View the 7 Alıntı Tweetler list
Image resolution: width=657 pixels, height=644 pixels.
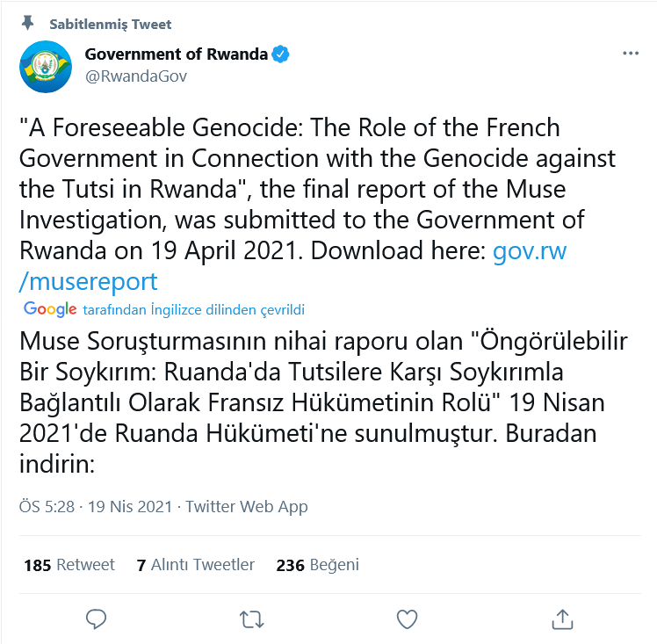tap(195, 565)
